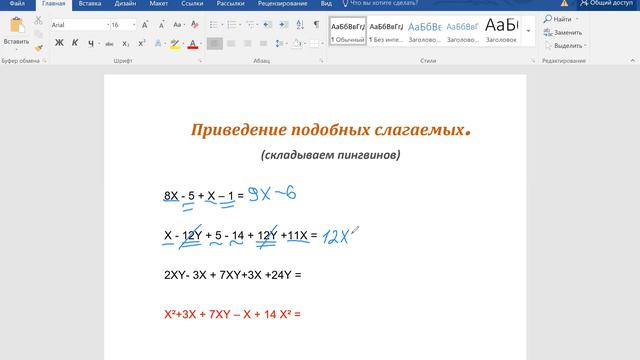Click the borders grid icon
Viewport: 640px width, 360px height.
314,43
